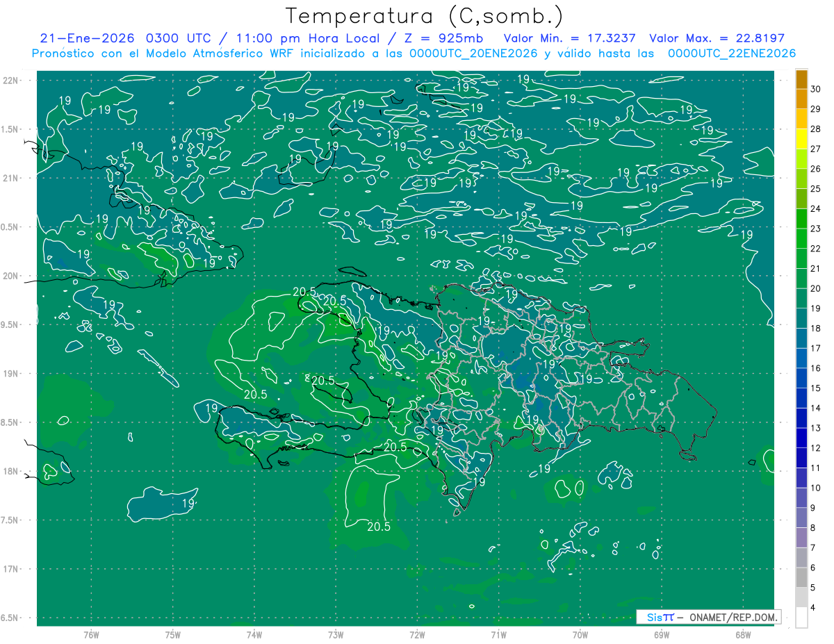Select the teal swatch between legend 18 and 19
Image resolution: width=834 pixels, height=644 pixels.
coord(801,319)
